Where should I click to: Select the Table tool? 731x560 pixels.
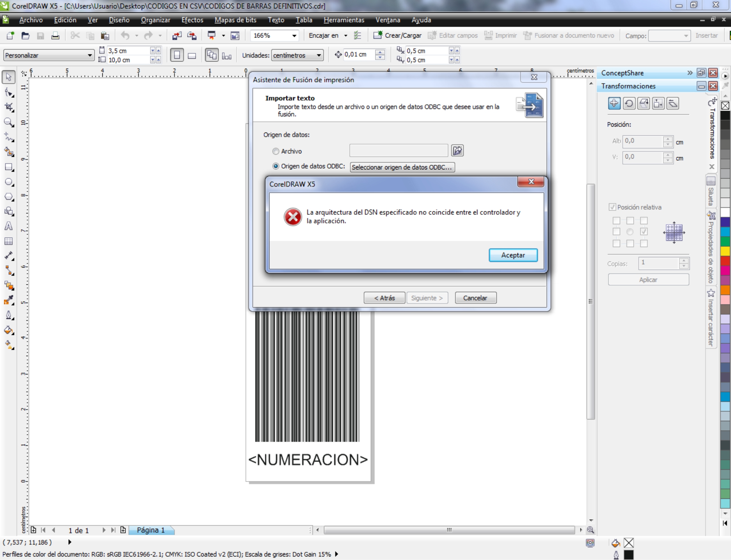(9, 241)
